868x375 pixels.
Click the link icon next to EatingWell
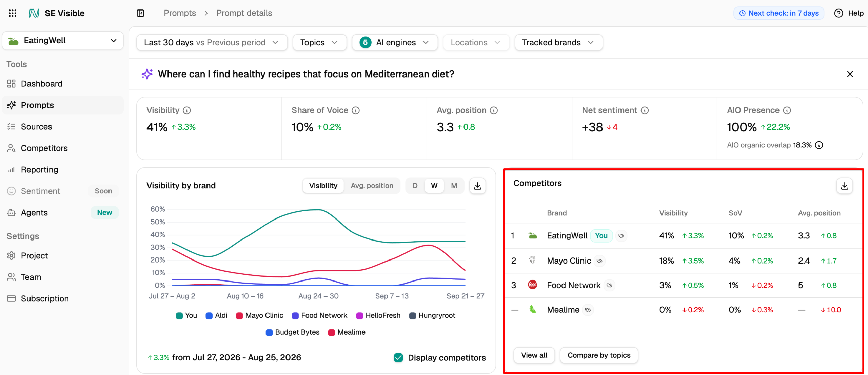coord(621,236)
